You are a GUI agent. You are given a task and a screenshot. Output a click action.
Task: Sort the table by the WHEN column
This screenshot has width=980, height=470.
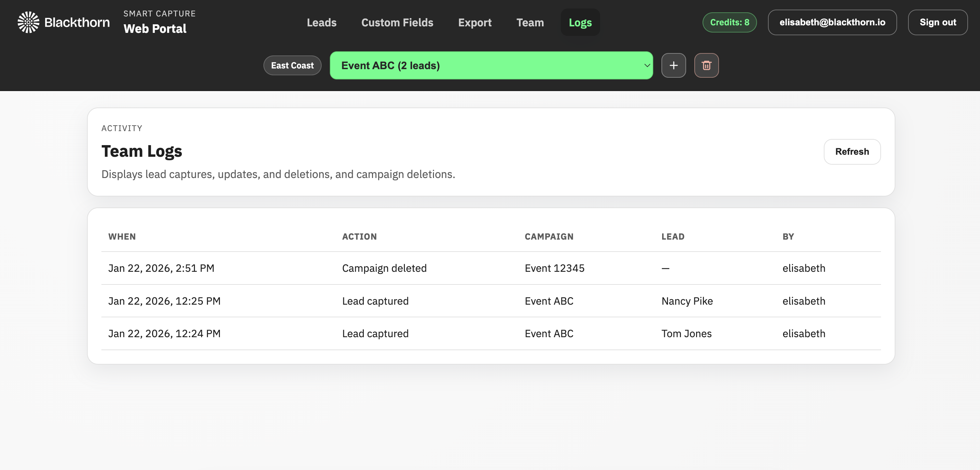click(122, 236)
